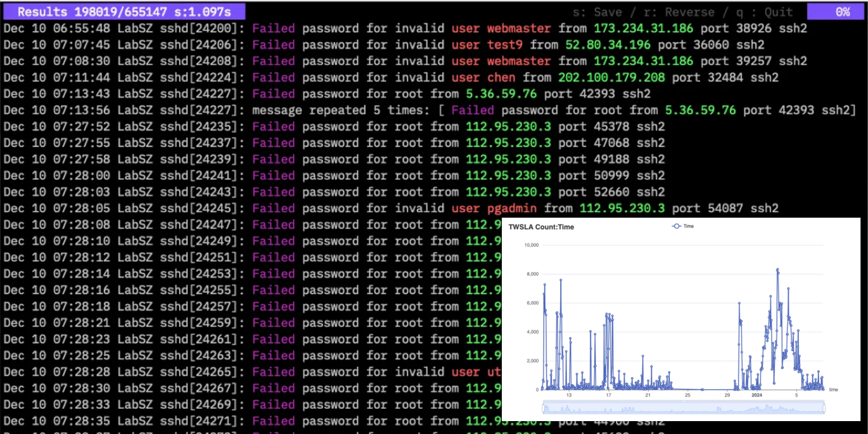Click the 0% scroll progress indicator
The height and width of the screenshot is (434, 868).
click(837, 12)
